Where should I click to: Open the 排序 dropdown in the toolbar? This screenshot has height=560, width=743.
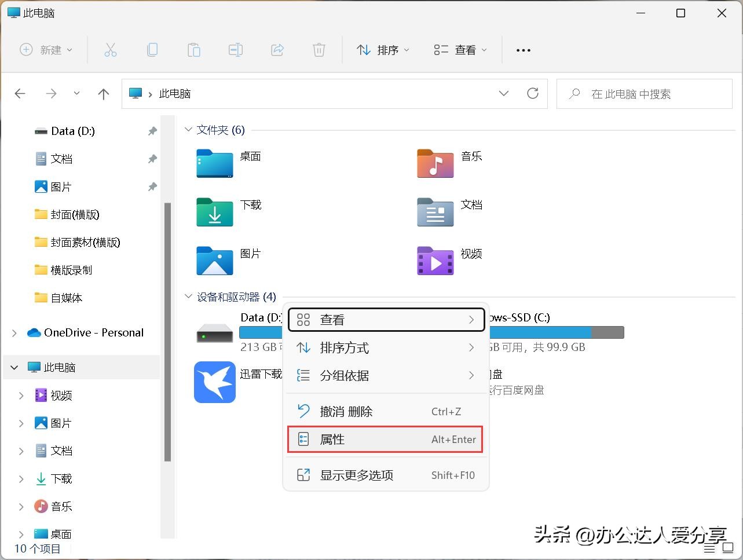(383, 50)
